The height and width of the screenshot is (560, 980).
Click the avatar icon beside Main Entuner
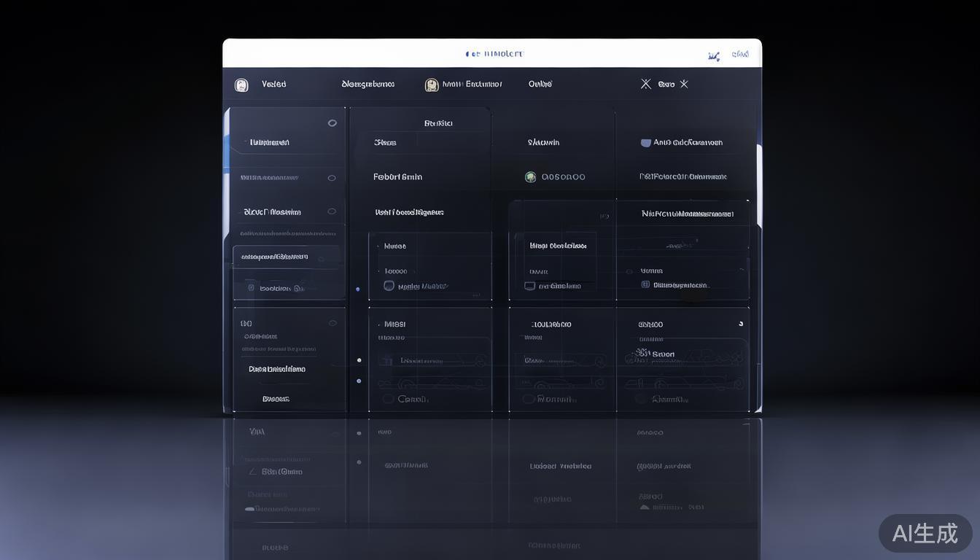(432, 85)
